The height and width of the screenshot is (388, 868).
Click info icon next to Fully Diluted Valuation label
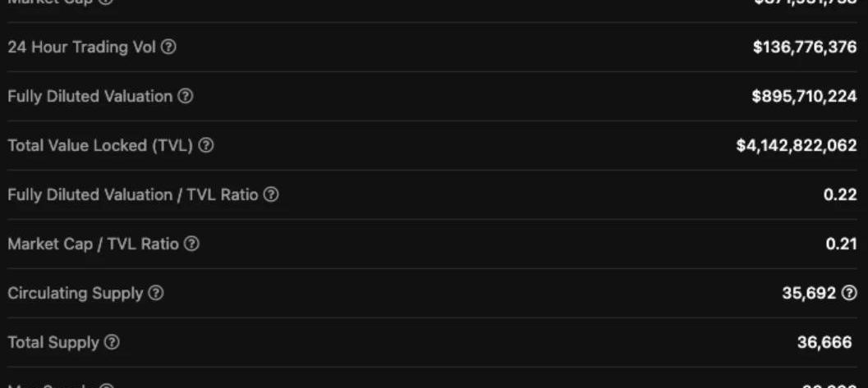(186, 97)
